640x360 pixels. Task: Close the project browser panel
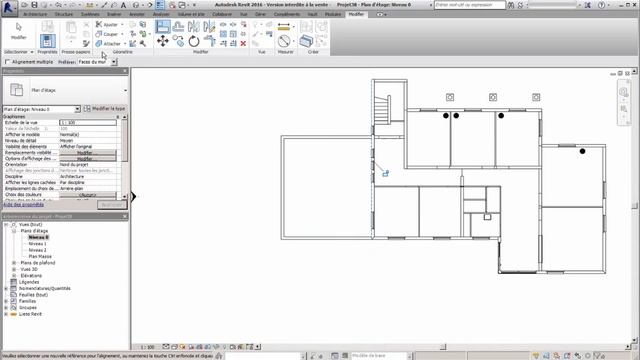pos(125,216)
